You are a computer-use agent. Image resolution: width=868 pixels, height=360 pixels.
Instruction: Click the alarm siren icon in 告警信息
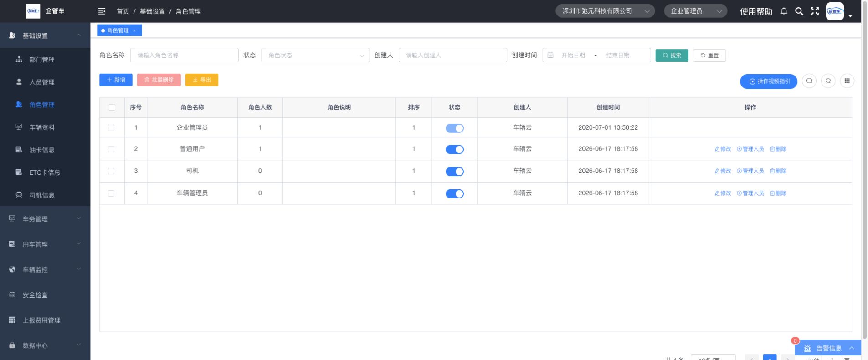point(807,348)
